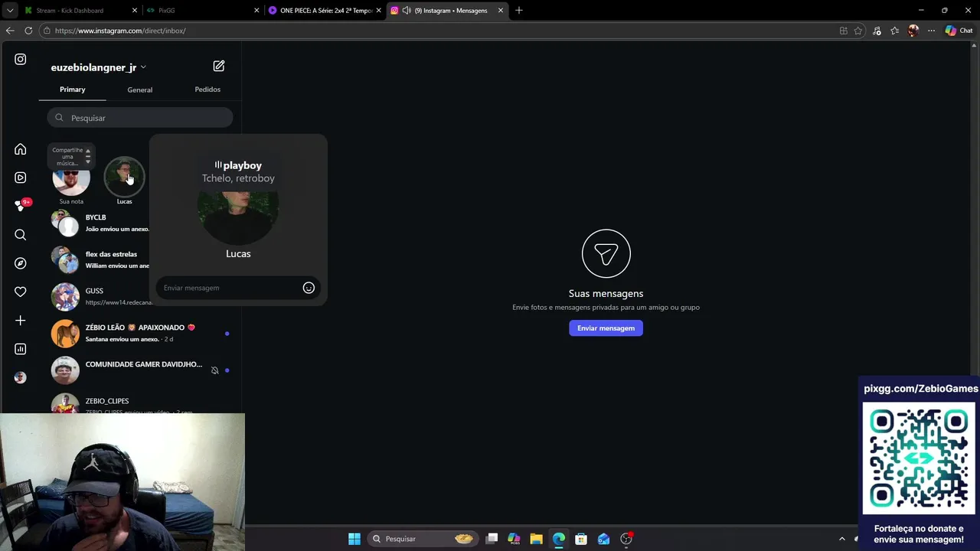Open Messages with 9+ badge

click(21, 206)
